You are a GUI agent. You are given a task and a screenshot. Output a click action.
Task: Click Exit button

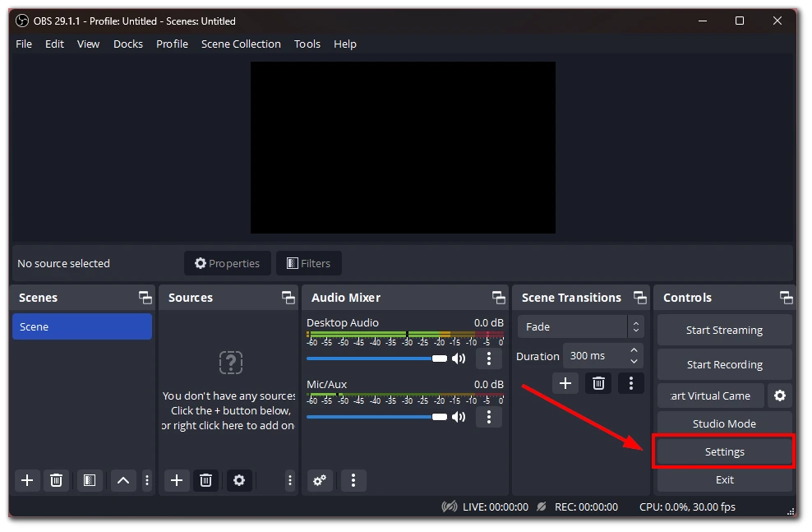coord(725,479)
